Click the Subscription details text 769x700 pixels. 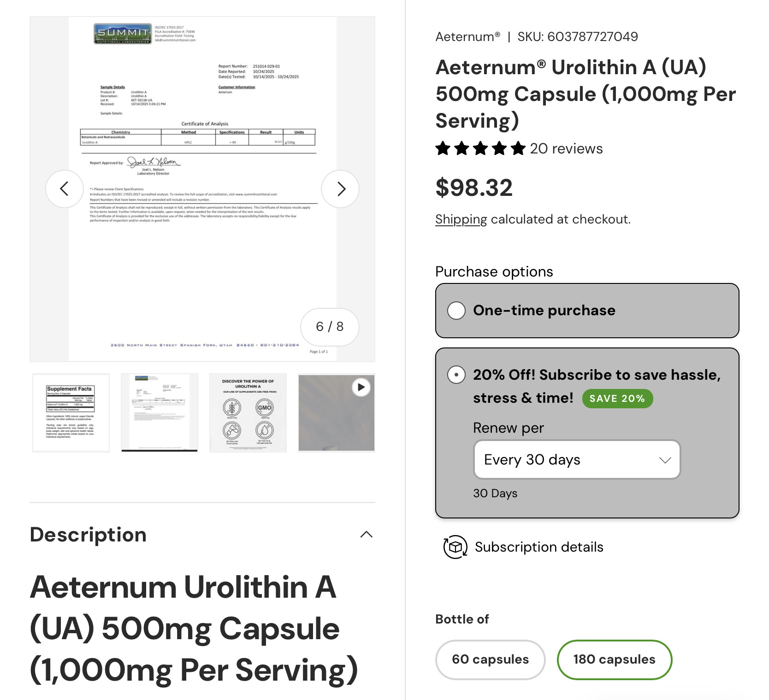539,547
